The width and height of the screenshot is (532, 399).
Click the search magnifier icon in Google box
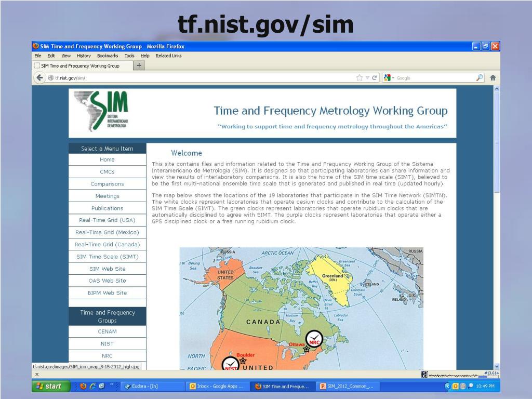(479, 78)
